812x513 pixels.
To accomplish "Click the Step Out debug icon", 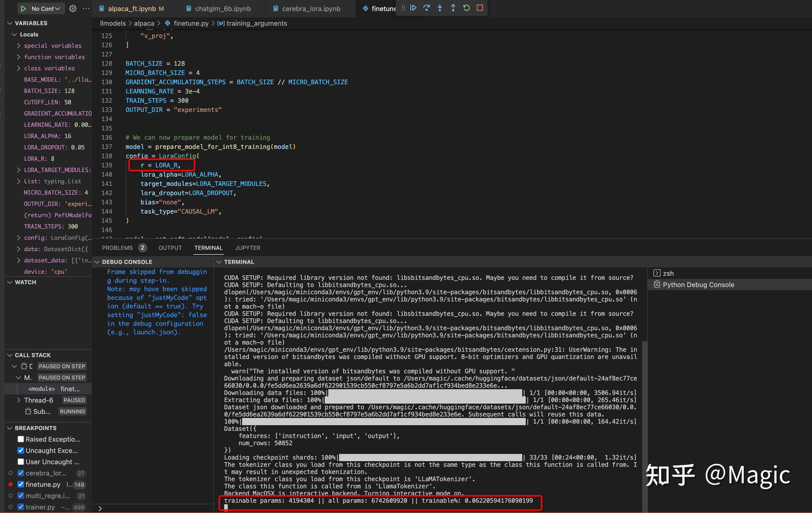I will tap(453, 8).
